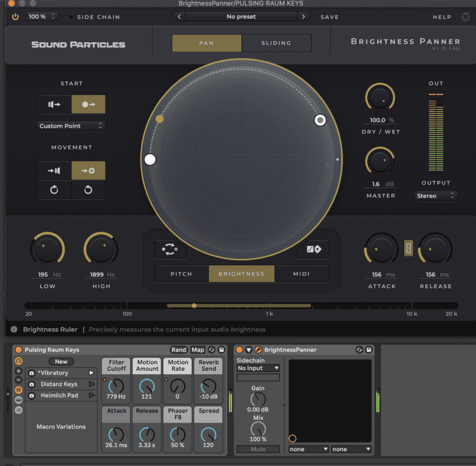Click the swap start and end points icon
The width and height of the screenshot is (476, 466).
pyautogui.click(x=170, y=249)
